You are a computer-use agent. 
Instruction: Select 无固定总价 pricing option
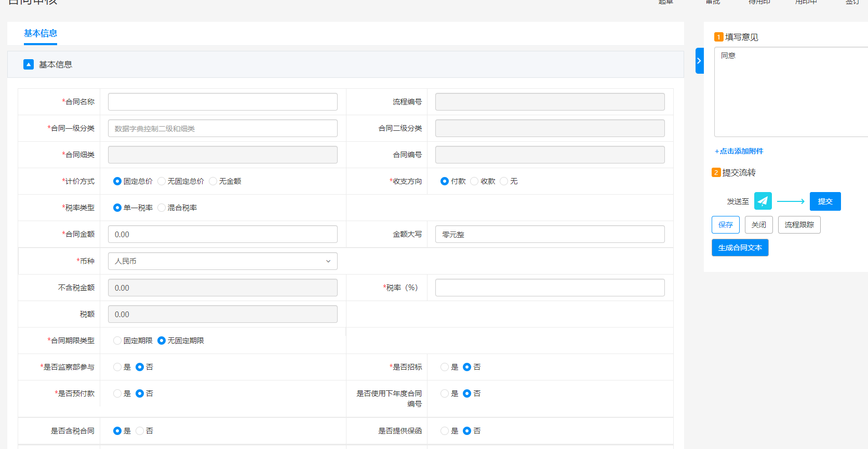(162, 181)
